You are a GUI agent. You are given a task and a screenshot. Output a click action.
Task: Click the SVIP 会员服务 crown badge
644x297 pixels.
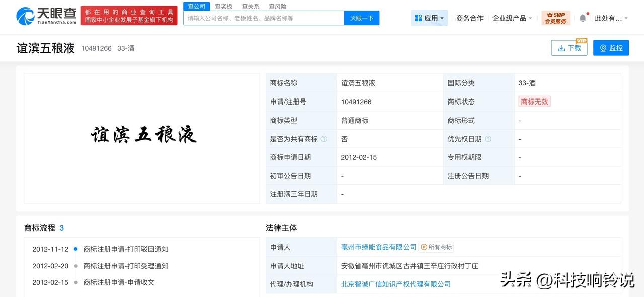pyautogui.click(x=555, y=17)
